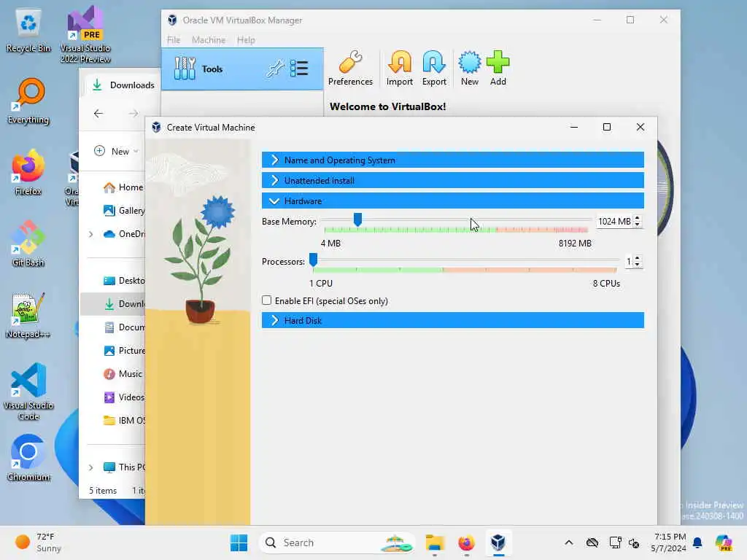
Task: Open the Windows Start button
Action: pos(239,542)
